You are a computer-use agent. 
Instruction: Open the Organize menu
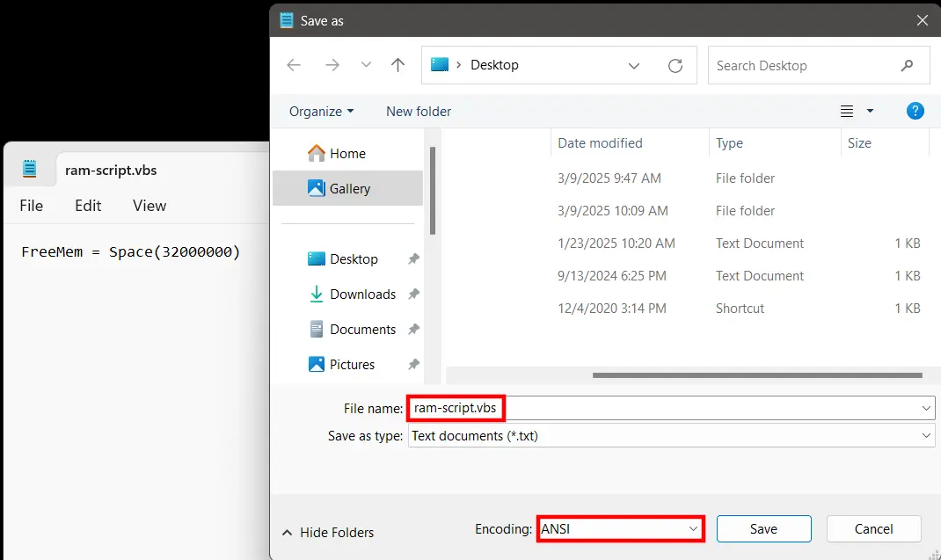coord(320,111)
